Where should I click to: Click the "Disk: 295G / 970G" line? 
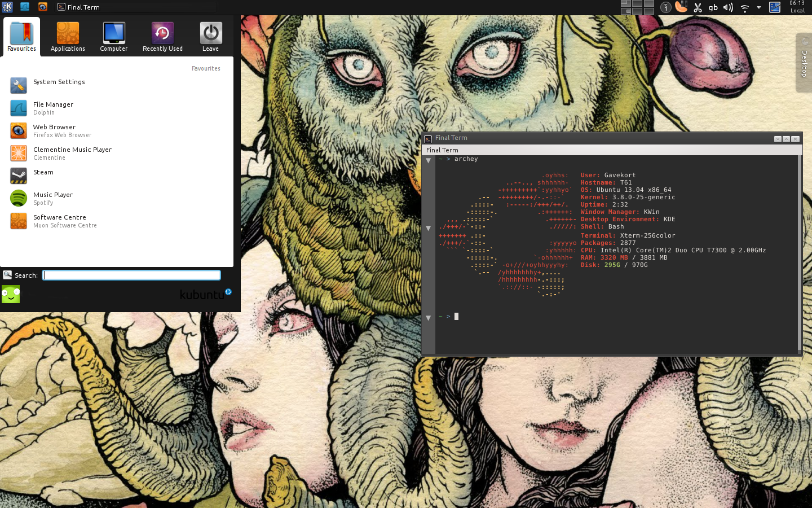tap(614, 265)
